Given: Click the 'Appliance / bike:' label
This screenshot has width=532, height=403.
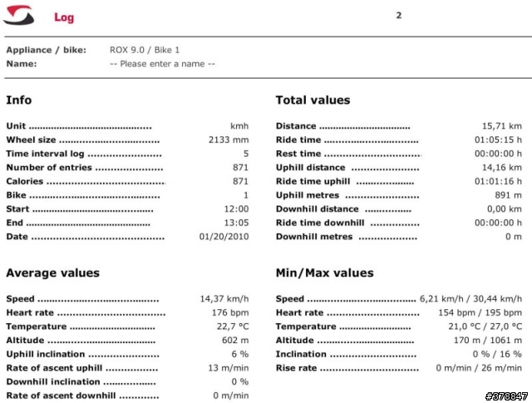Looking at the screenshot, I should click(x=47, y=50).
